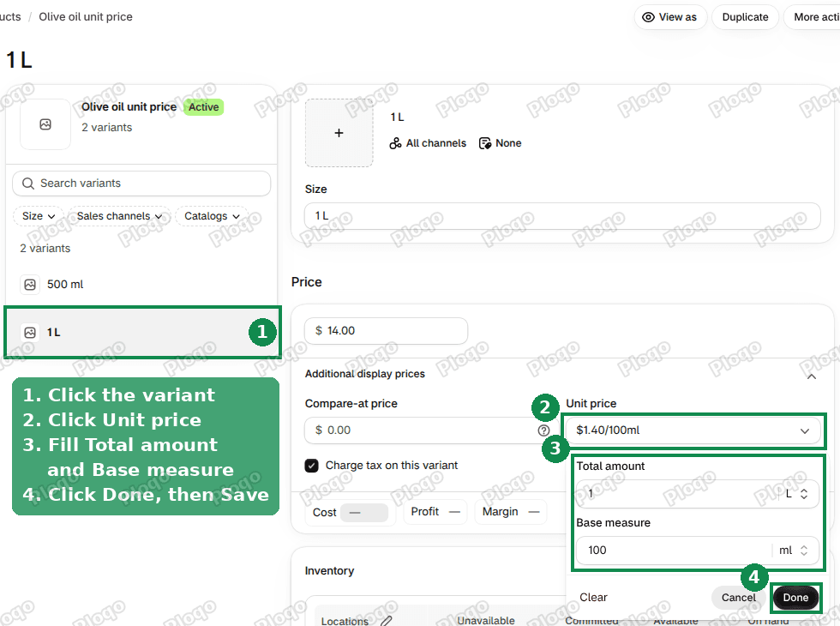Add variant image with the plus icon
Image resolution: width=840 pixels, height=626 pixels.
[x=339, y=133]
